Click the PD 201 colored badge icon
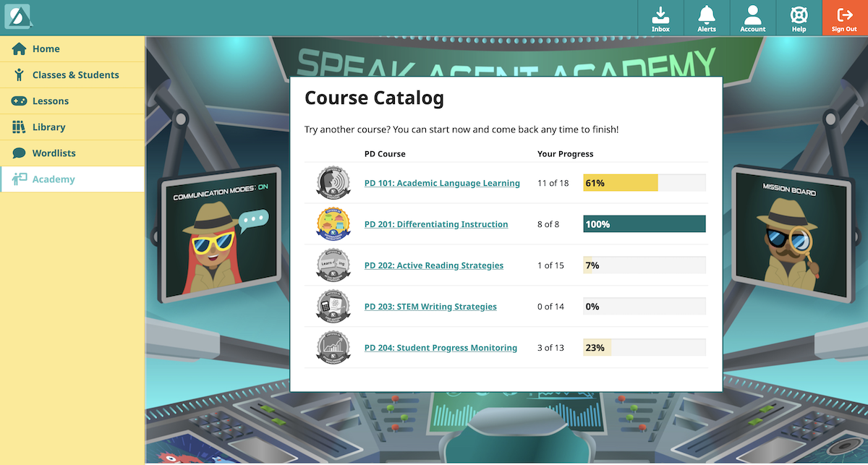The width and height of the screenshot is (868, 465). pyautogui.click(x=333, y=224)
